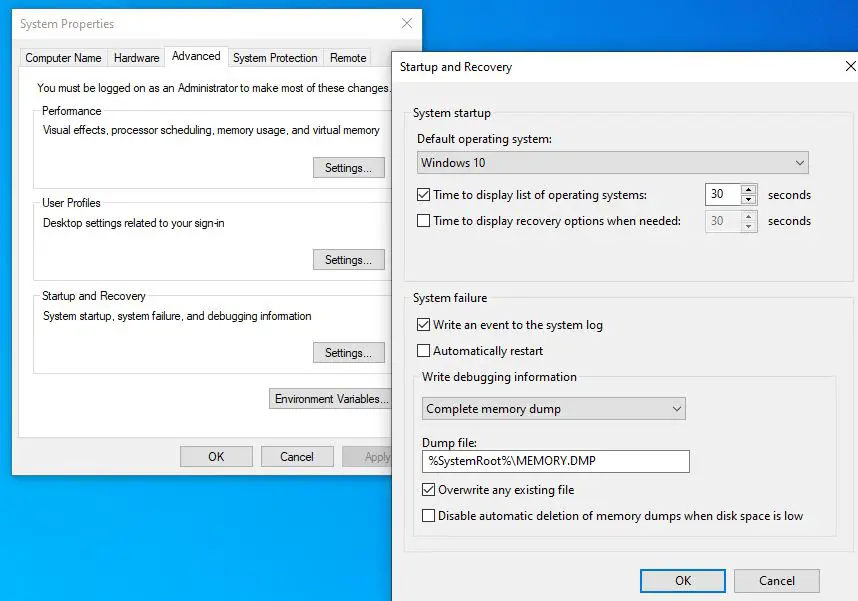This screenshot has height=601, width=858.
Task: Toggle Write an event to the system log
Action: pos(424,325)
